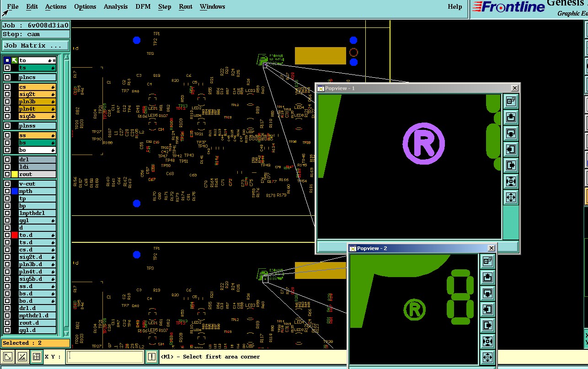Zoom out icon in Popview 2

pos(487,358)
